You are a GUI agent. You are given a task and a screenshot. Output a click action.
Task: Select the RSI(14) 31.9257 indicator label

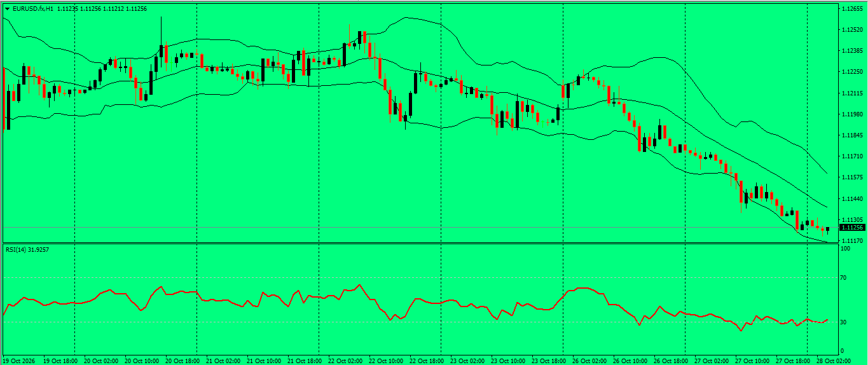pyautogui.click(x=27, y=249)
